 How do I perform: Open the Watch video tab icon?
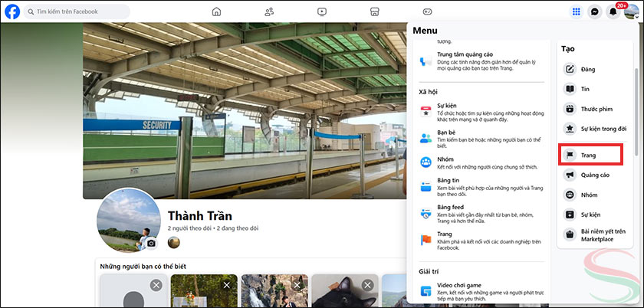coord(322,12)
